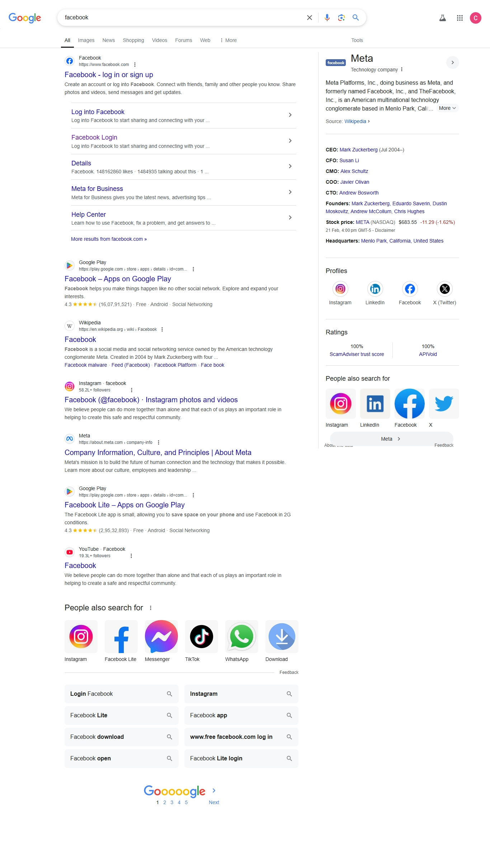Go to Next results page
Image resolution: width=490 pixels, height=868 pixels.
coord(214,802)
